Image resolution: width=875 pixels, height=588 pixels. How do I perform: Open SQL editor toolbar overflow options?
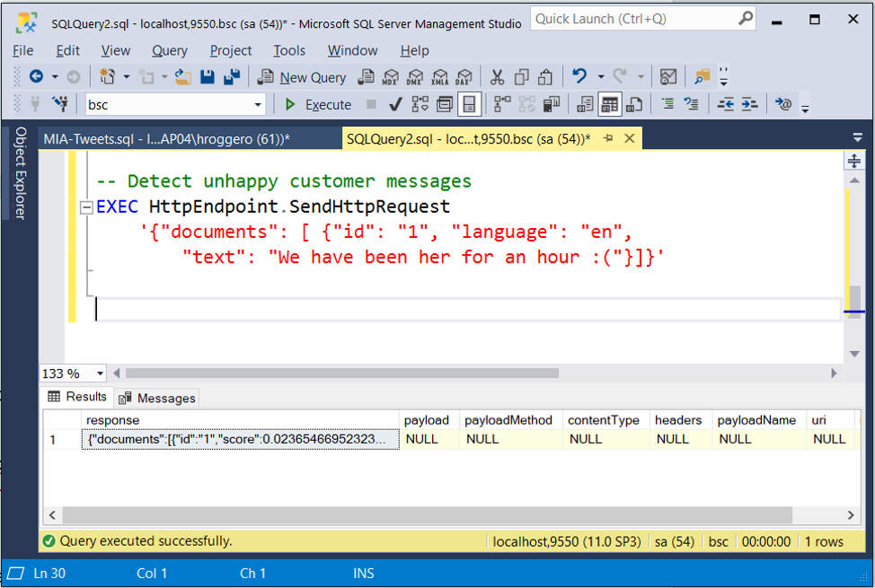coord(805,109)
